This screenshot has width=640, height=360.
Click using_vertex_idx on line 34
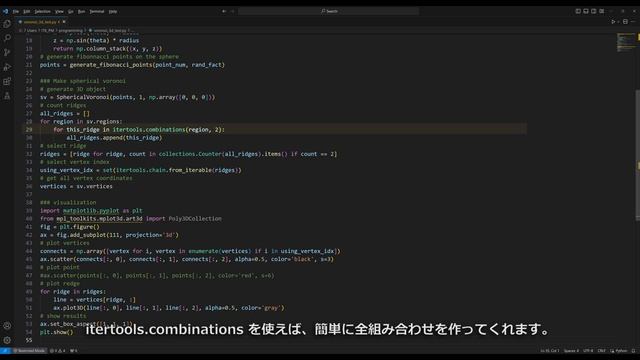(66, 170)
